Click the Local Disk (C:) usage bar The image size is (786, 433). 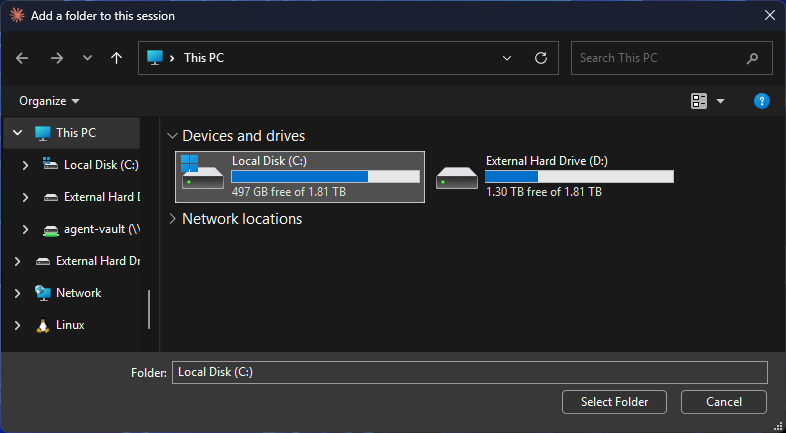click(325, 176)
